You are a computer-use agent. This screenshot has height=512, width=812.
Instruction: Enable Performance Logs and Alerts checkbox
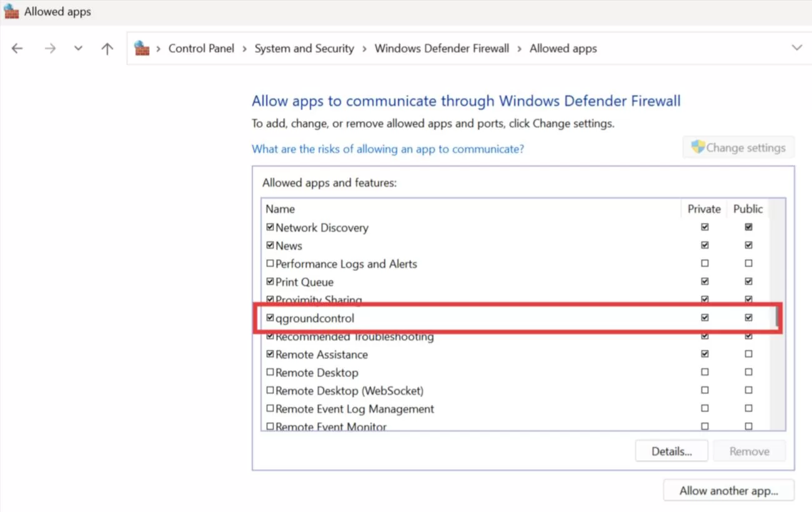pos(270,263)
